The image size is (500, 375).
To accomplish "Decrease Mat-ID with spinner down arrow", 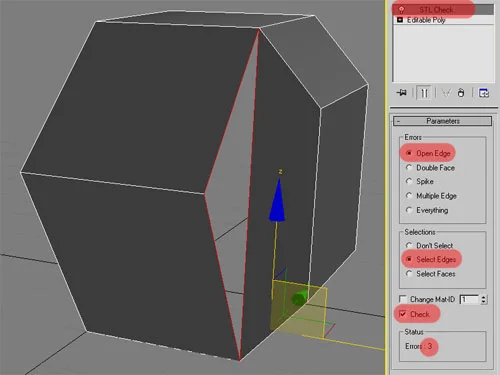I will click(484, 302).
